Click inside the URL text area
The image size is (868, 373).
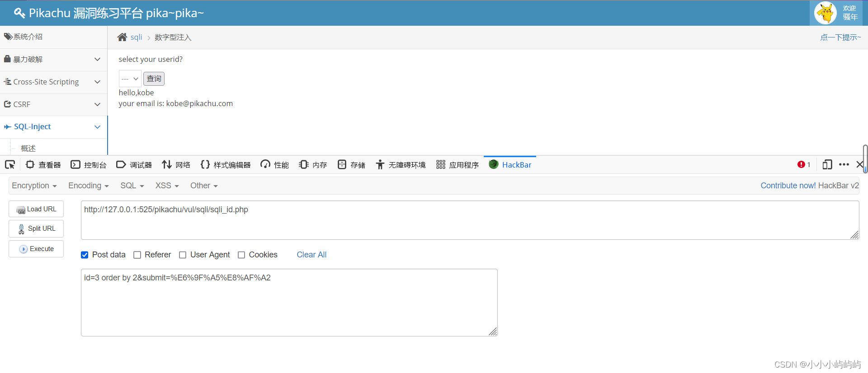[470, 220]
